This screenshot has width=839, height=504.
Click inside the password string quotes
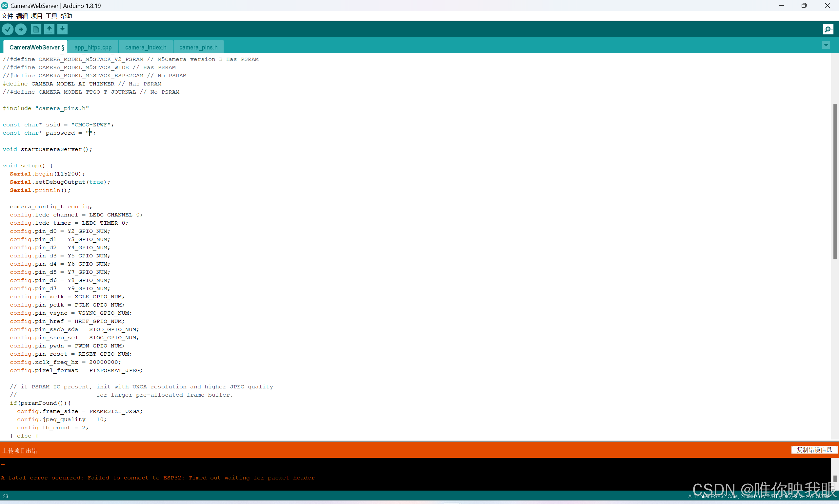click(90, 133)
